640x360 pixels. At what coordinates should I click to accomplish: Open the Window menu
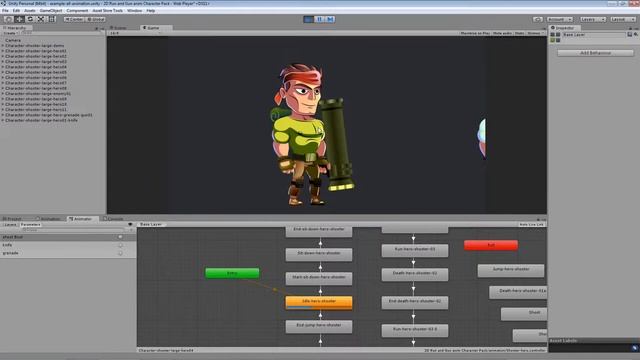(135, 11)
